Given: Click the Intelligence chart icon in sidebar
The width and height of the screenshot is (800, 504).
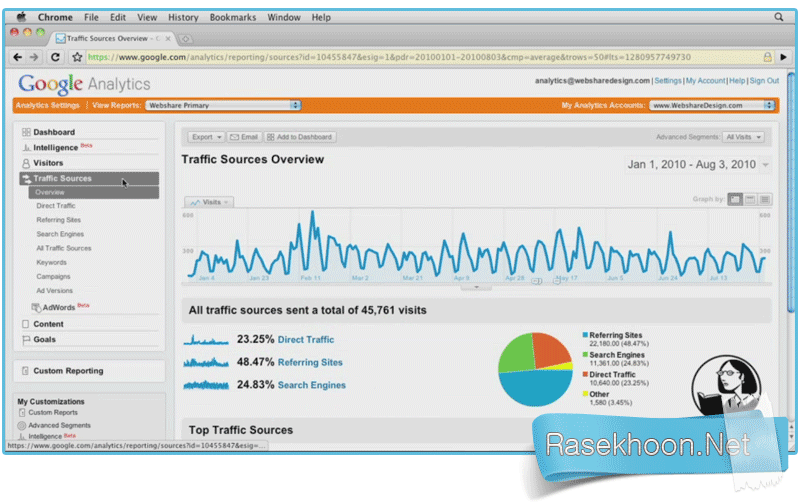Looking at the screenshot, I should tap(26, 147).
